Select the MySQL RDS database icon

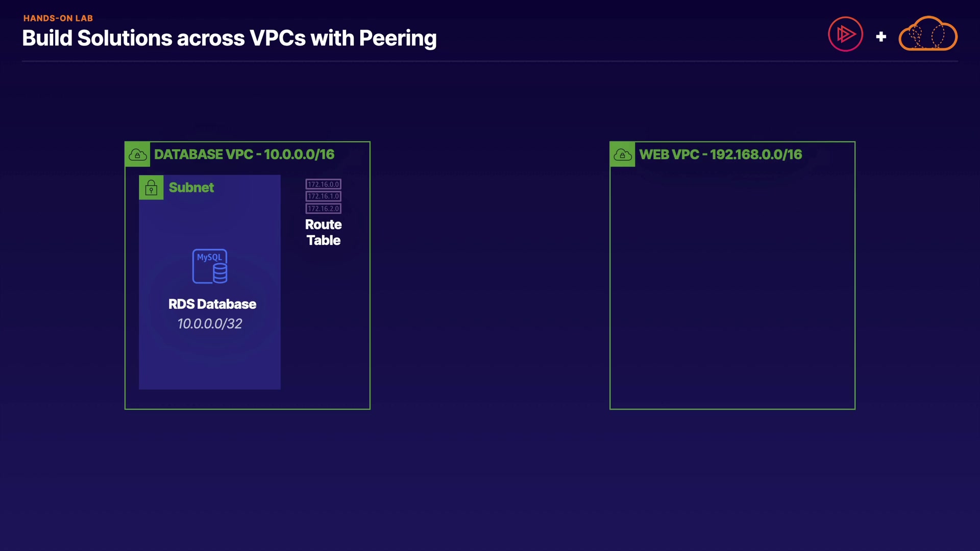pos(210,266)
